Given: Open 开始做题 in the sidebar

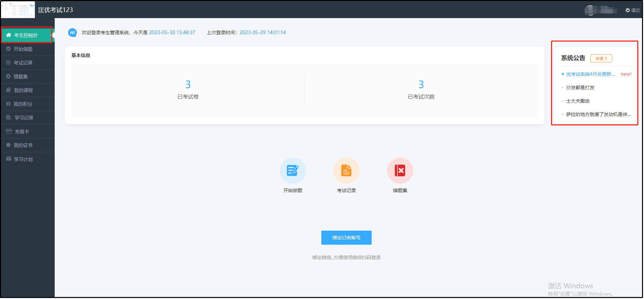Looking at the screenshot, I should click(28, 49).
